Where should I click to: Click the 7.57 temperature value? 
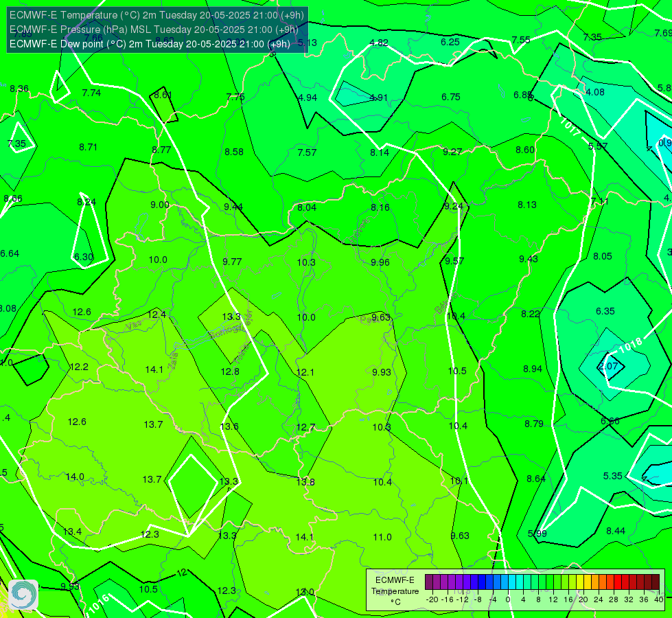coord(308,152)
